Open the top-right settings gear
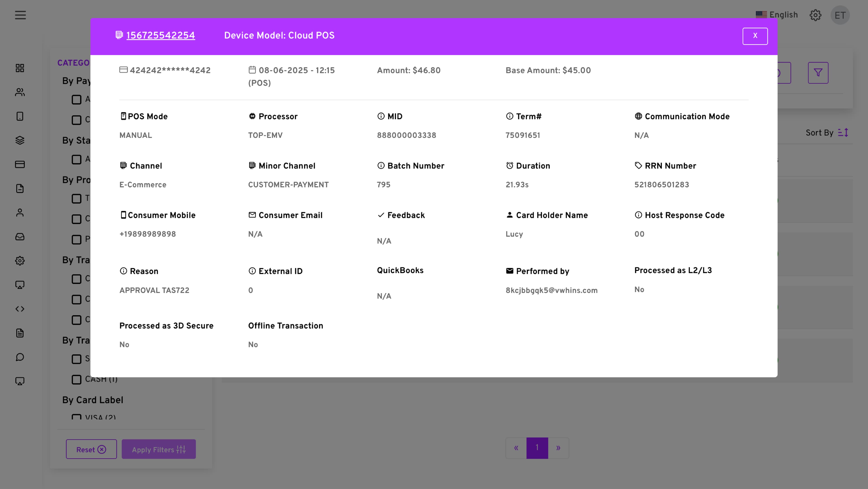The width and height of the screenshot is (868, 489). click(x=815, y=15)
